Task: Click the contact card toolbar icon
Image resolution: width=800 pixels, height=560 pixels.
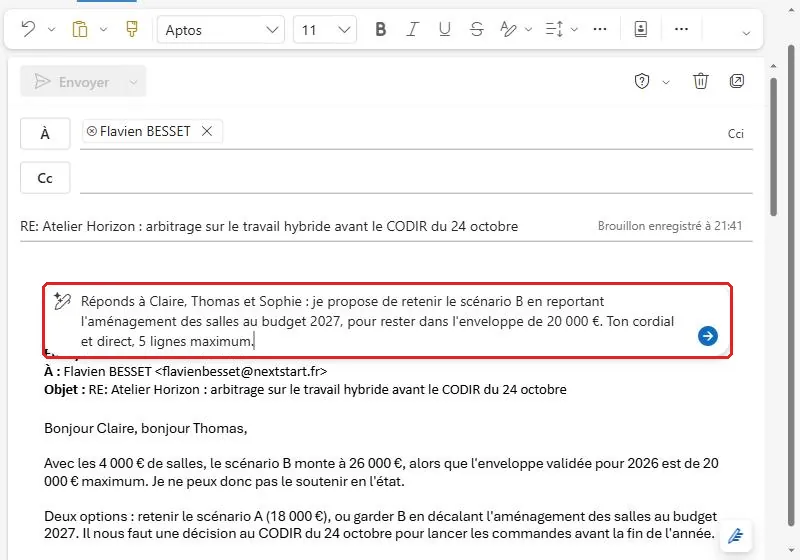Action: pyautogui.click(x=641, y=30)
